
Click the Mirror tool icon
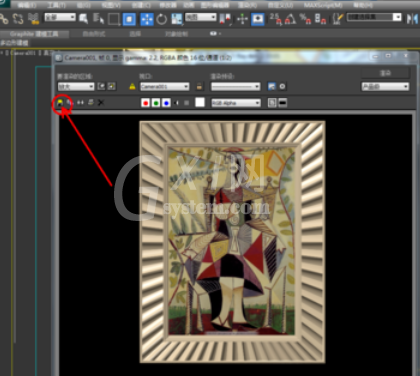coord(413,19)
